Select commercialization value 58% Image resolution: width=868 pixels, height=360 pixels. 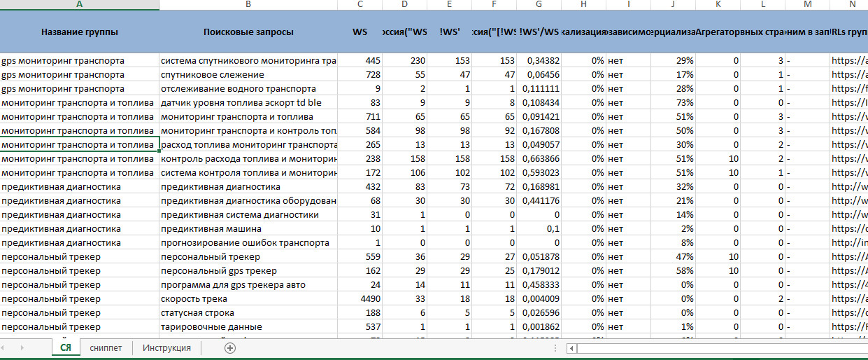tap(674, 271)
